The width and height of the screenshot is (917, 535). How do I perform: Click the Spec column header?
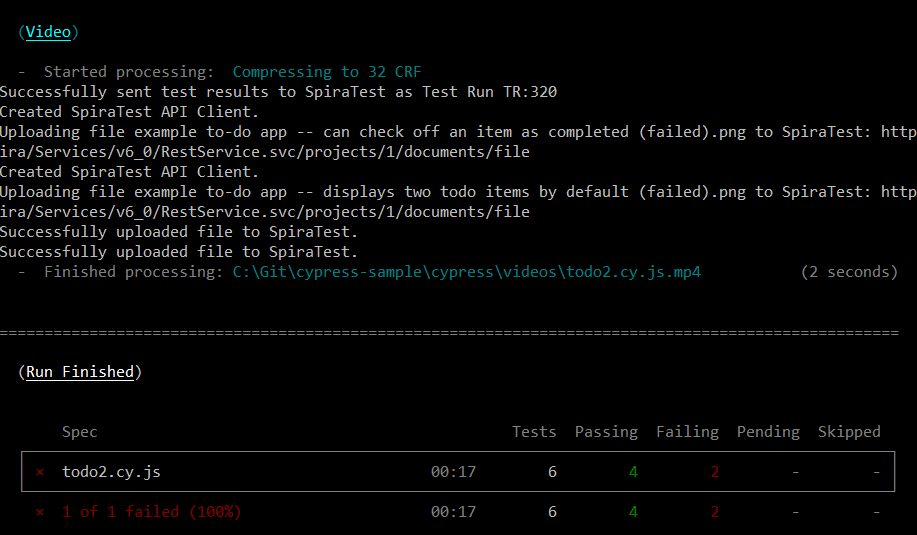(x=80, y=432)
